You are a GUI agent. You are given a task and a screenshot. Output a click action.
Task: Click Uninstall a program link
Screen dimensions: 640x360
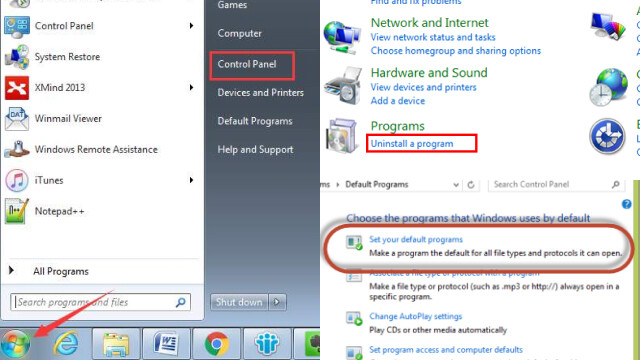pyautogui.click(x=412, y=144)
